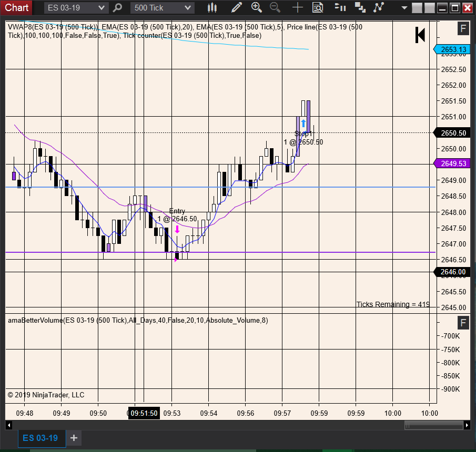Select the purple horizontal line near 2646.70
This screenshot has height=452, width=476.
pyautogui.click(x=221, y=252)
